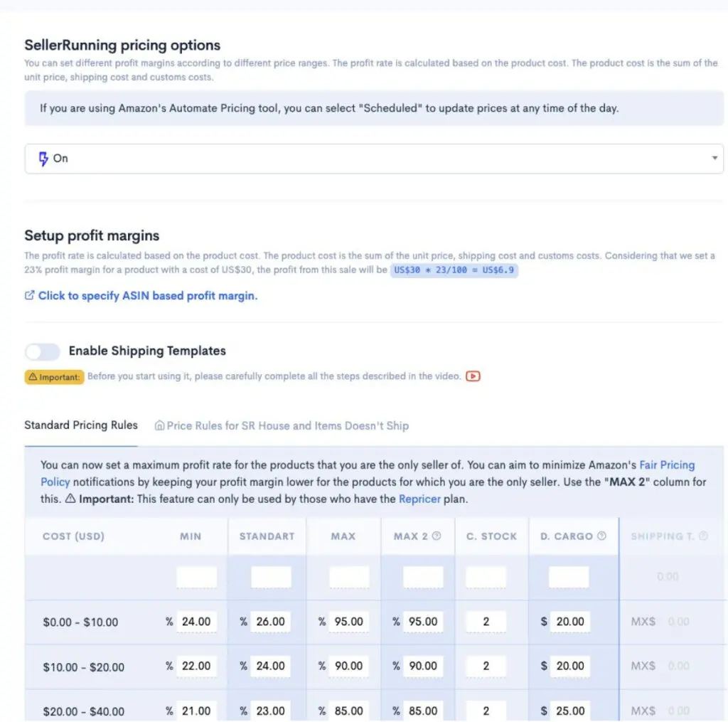
Task: Click MIN field for $0.00 - $10.00 row
Action: 196,622
